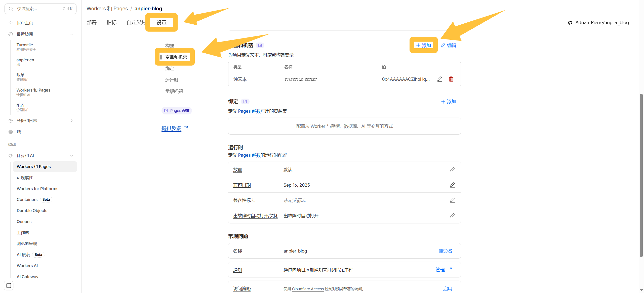Switch to the 指标 tab
Image resolution: width=644 pixels, height=293 pixels.
point(112,23)
